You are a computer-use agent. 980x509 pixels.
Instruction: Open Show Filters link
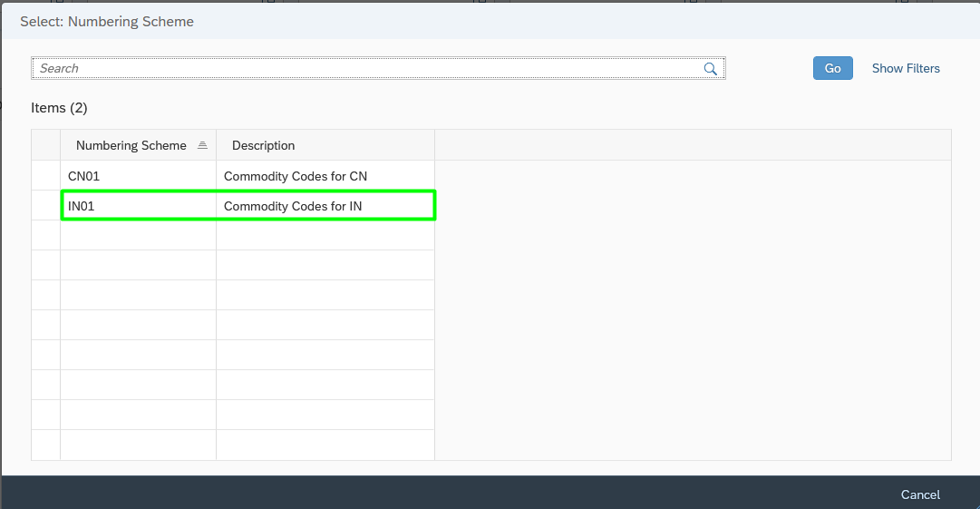[906, 68]
